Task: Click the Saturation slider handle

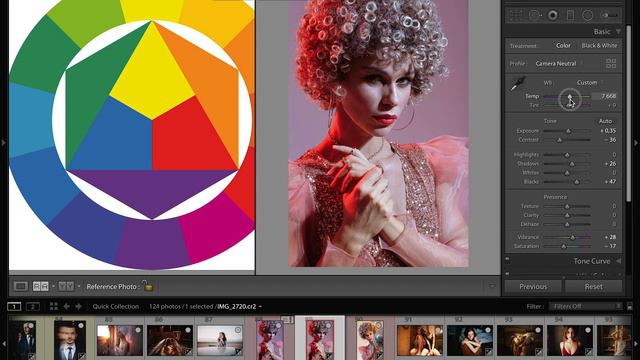Action: point(564,246)
